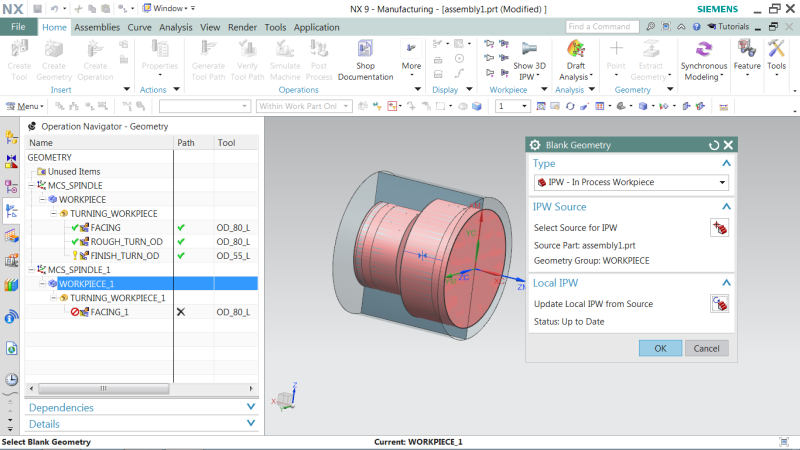Image resolution: width=800 pixels, height=450 pixels.
Task: Select the FACING_1 operation
Action: [x=109, y=312]
